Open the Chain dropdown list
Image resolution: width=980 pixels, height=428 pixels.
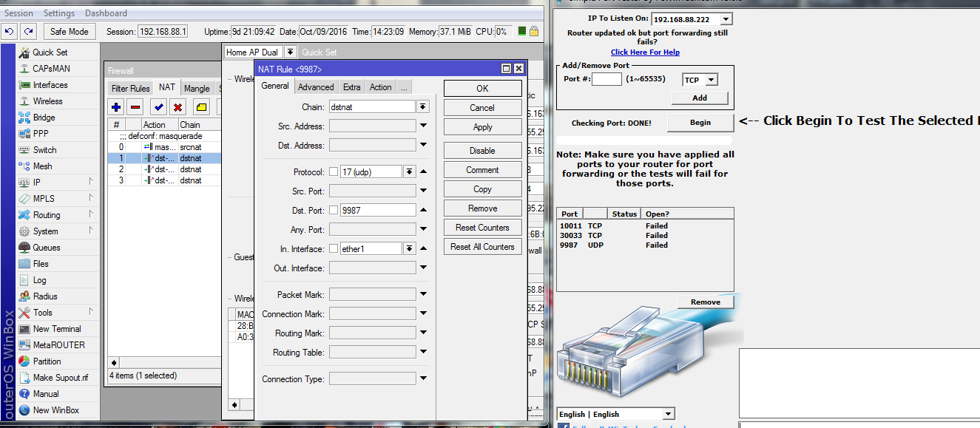point(422,107)
